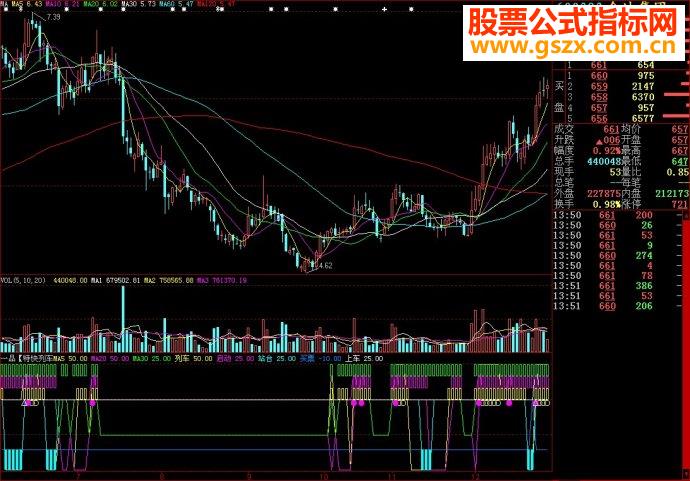The height and width of the screenshot is (481, 690).
Task: Click buy level 5 volume 6577
Action: click(x=643, y=118)
